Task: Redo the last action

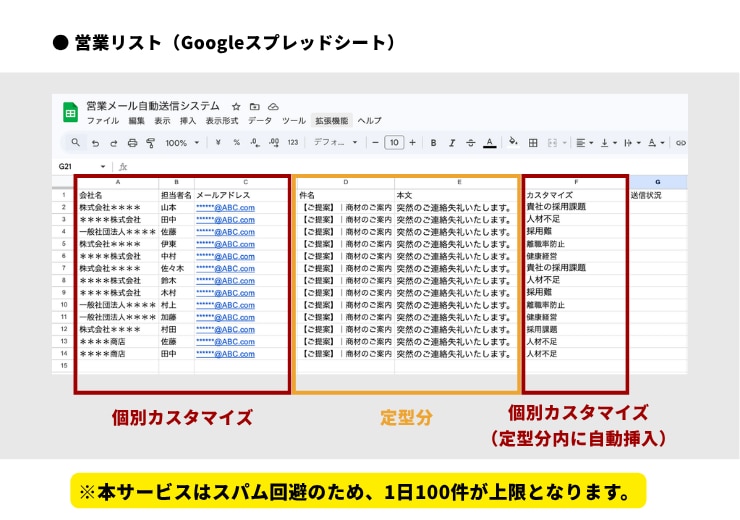Action: click(114, 143)
